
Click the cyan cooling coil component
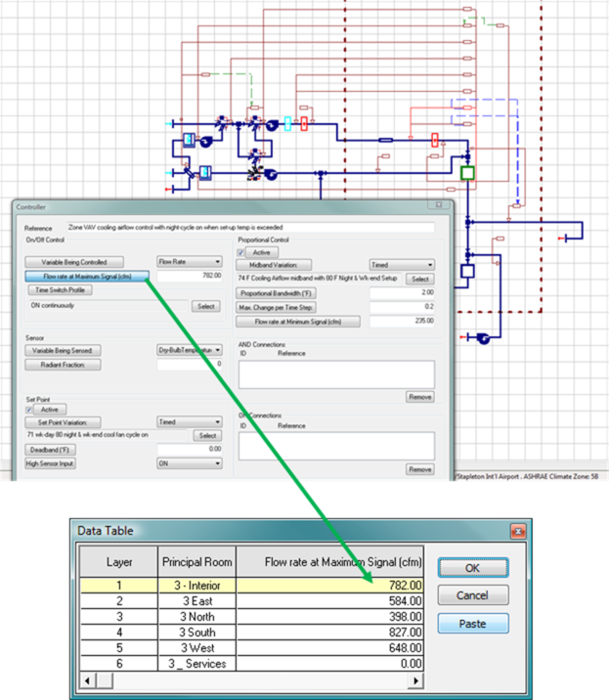(288, 123)
